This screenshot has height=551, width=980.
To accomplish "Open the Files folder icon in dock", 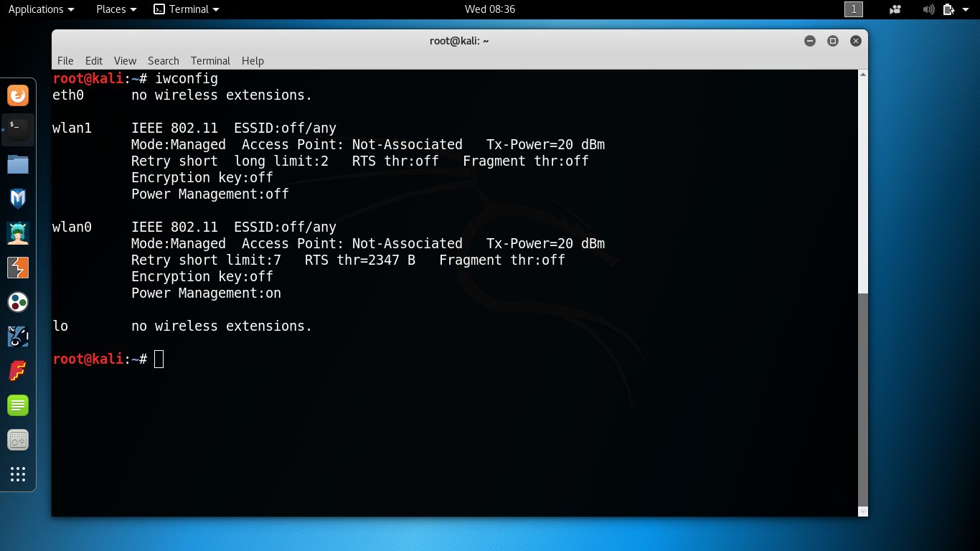I will (x=18, y=164).
